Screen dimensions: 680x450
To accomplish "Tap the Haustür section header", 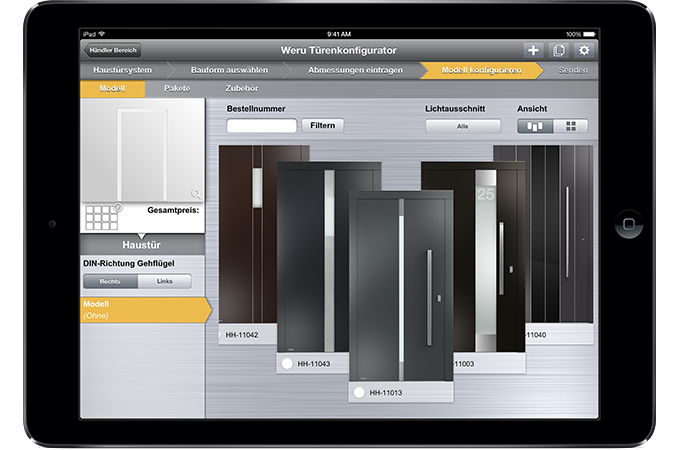I will (x=142, y=245).
